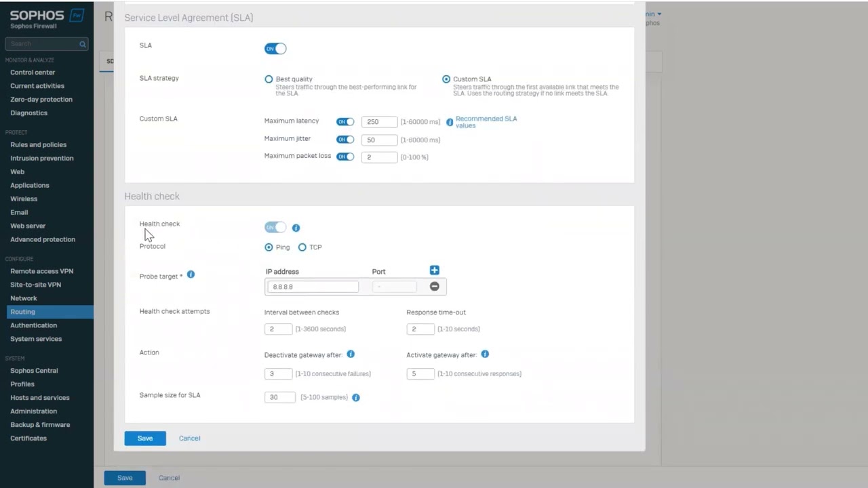Click the Maximum packet loss field

379,157
